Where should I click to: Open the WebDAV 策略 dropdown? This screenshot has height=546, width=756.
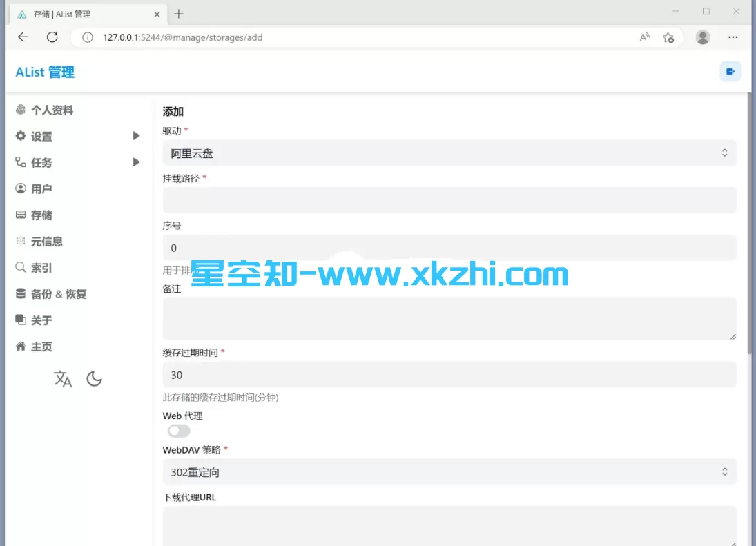[x=449, y=471]
